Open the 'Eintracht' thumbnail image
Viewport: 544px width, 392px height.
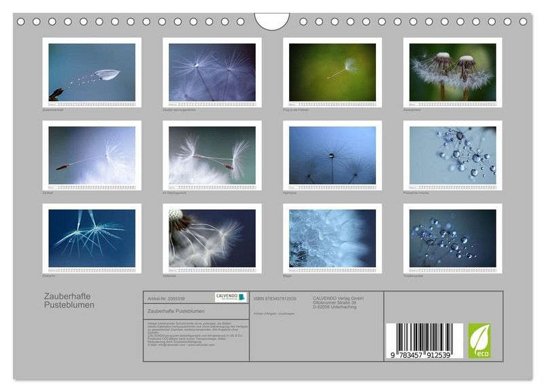click(x=92, y=238)
